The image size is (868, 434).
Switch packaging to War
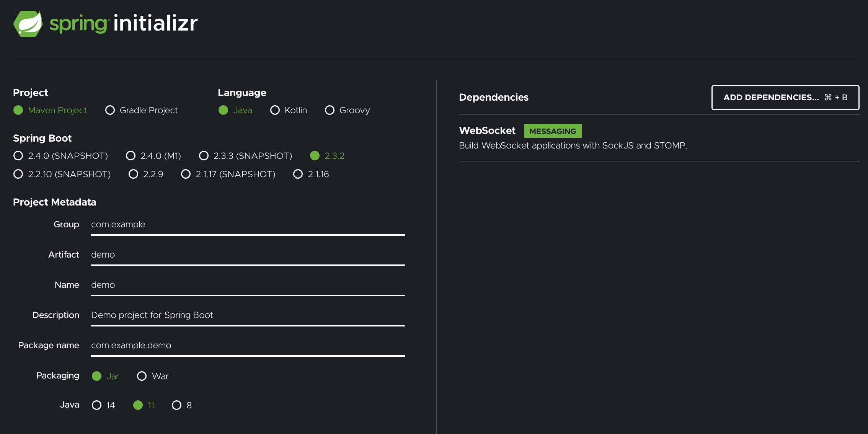click(x=142, y=376)
